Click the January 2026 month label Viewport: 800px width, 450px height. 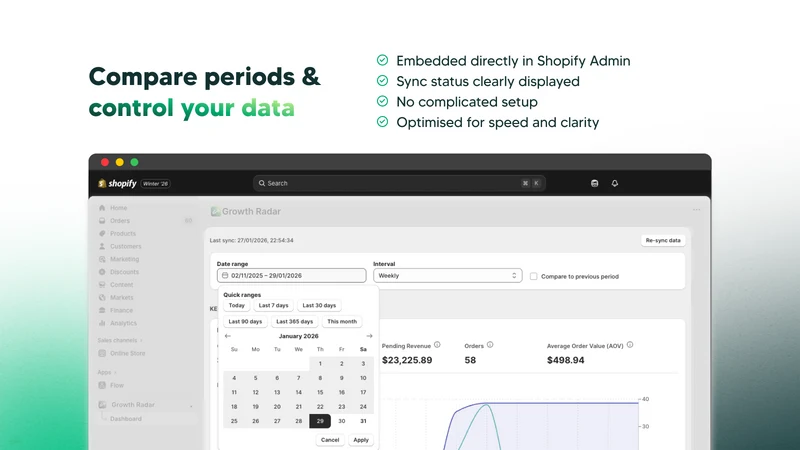pyautogui.click(x=298, y=336)
